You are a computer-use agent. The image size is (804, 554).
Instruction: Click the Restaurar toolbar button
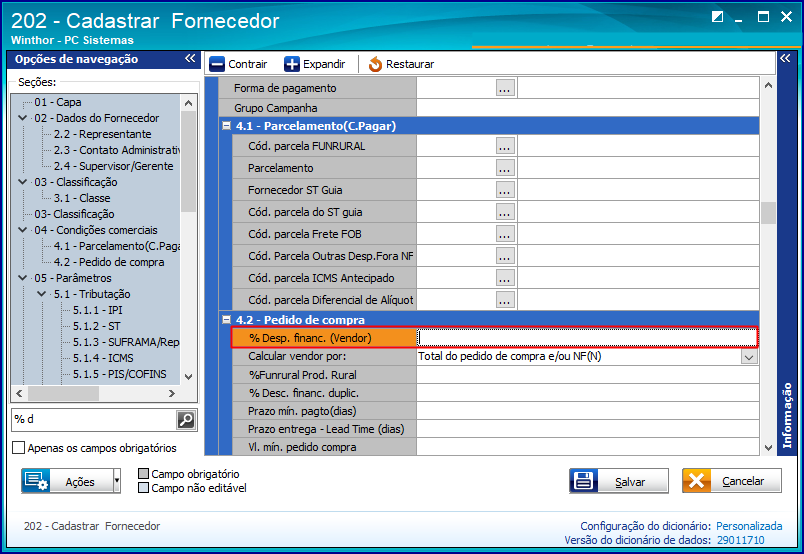pyautogui.click(x=401, y=64)
